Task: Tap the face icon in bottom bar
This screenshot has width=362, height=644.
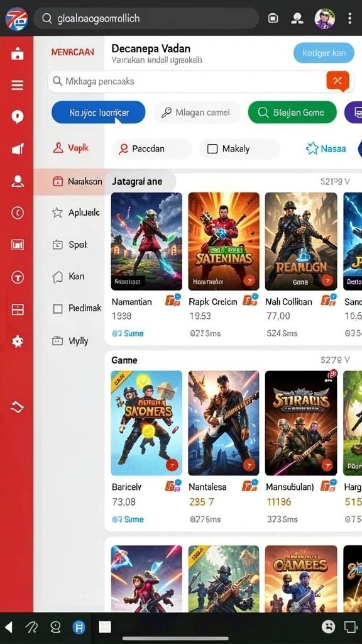Action: pos(328,627)
